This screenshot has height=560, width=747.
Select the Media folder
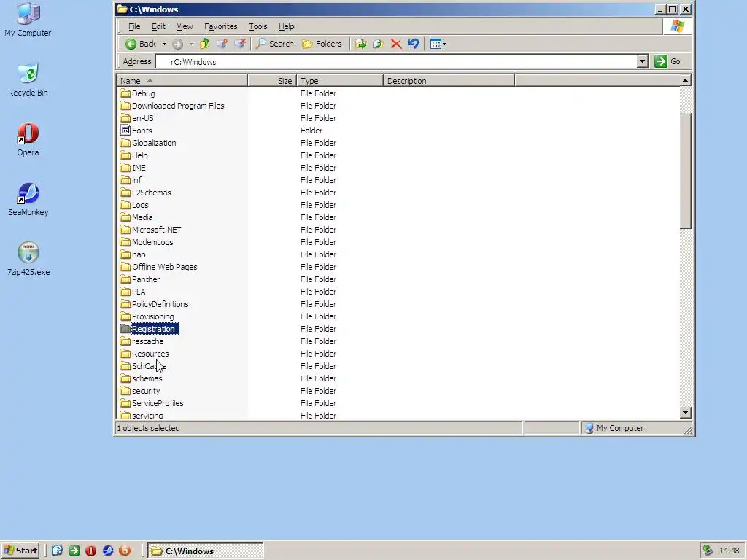coord(136,217)
